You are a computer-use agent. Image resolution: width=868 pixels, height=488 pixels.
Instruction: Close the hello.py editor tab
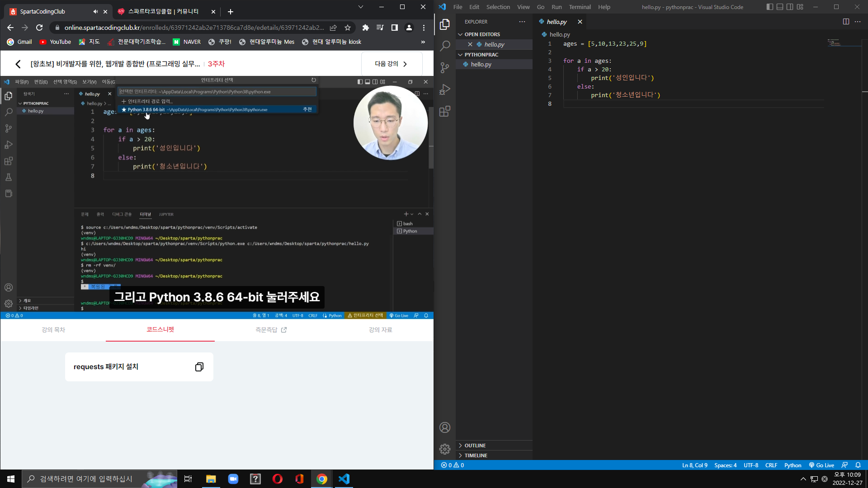point(580,22)
